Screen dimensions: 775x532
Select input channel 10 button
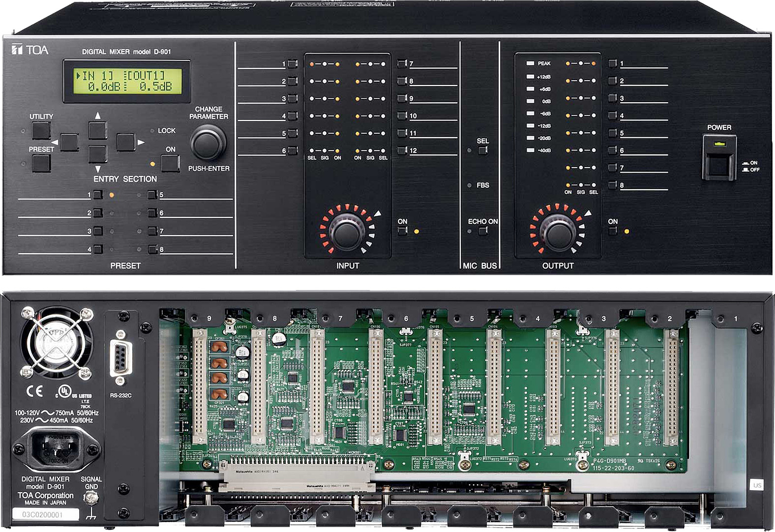402,116
